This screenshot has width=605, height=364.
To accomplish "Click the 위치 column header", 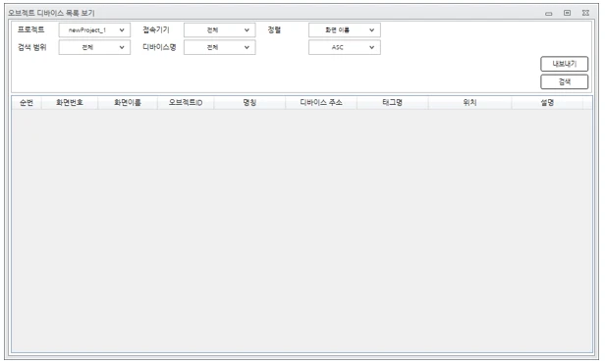I will 469,103.
